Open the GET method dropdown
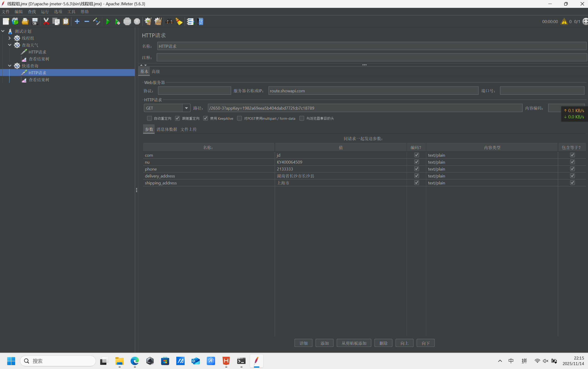The width and height of the screenshot is (588, 369). (186, 108)
